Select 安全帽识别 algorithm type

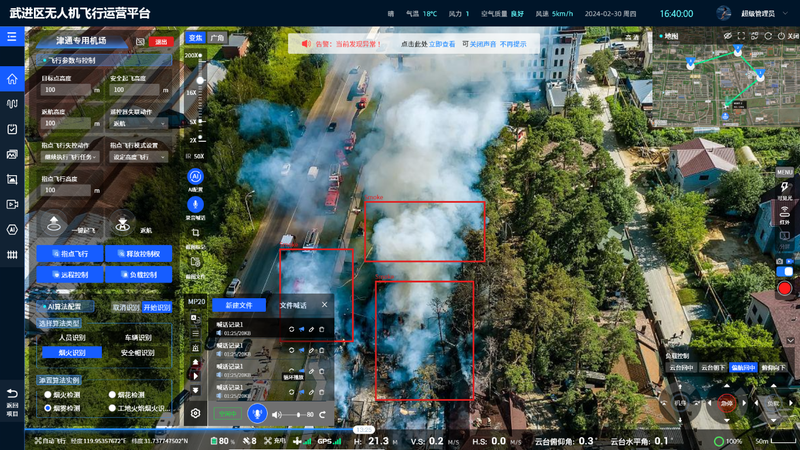(x=138, y=353)
